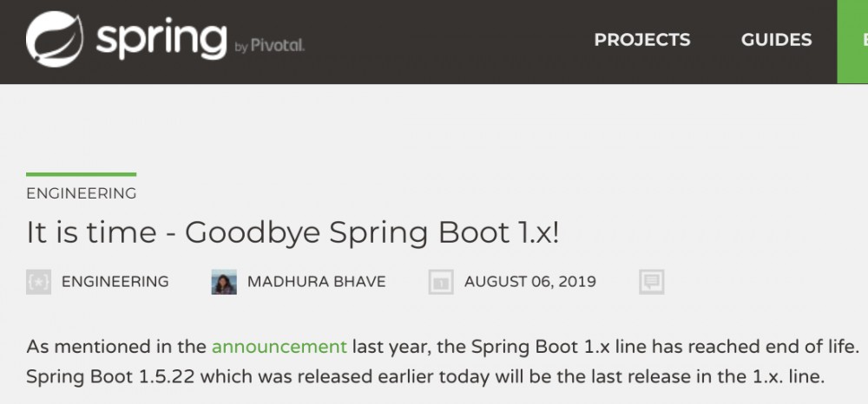Open the GUIDES menu item

pos(776,40)
